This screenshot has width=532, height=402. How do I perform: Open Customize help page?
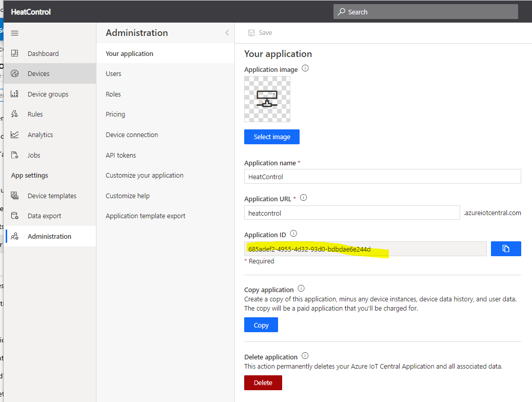(166, 196)
